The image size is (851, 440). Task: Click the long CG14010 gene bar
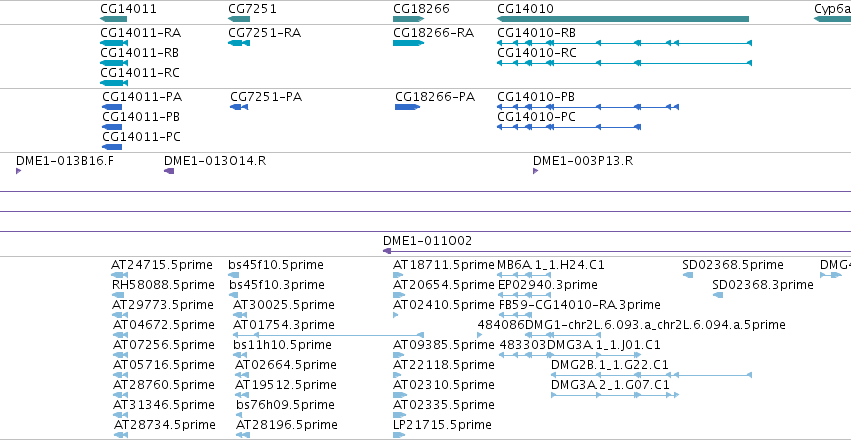point(623,19)
